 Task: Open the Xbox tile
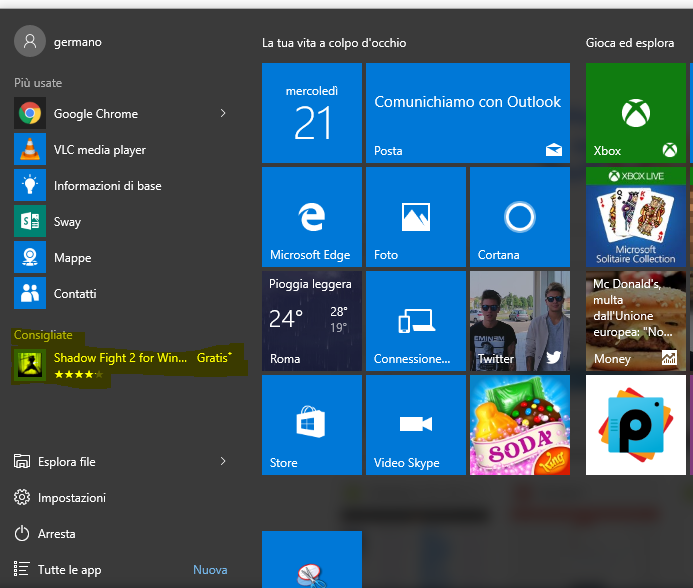point(636,113)
